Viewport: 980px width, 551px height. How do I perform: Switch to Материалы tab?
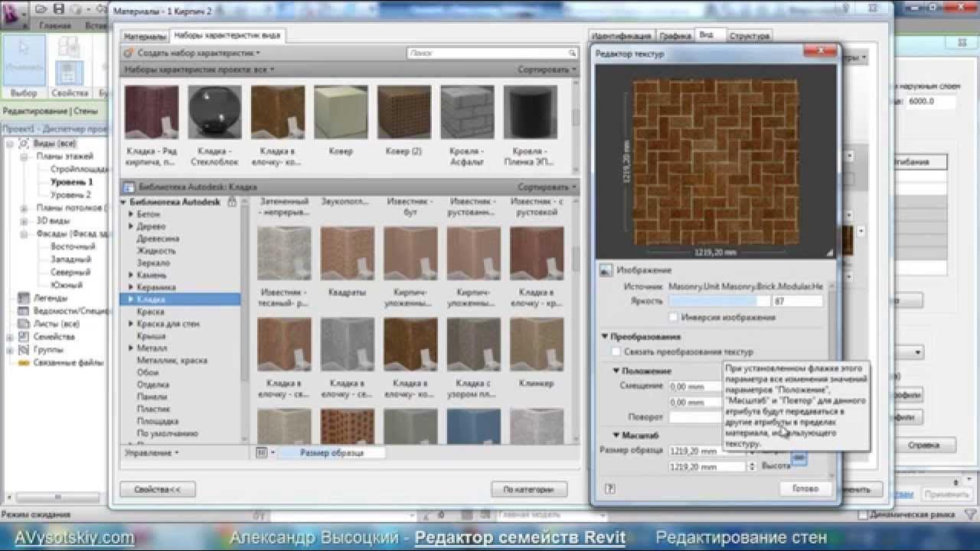tap(145, 37)
